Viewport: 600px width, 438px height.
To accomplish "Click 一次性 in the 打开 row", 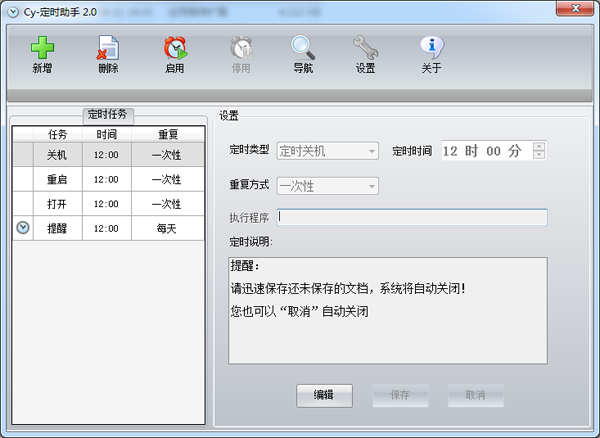I will pyautogui.click(x=168, y=204).
